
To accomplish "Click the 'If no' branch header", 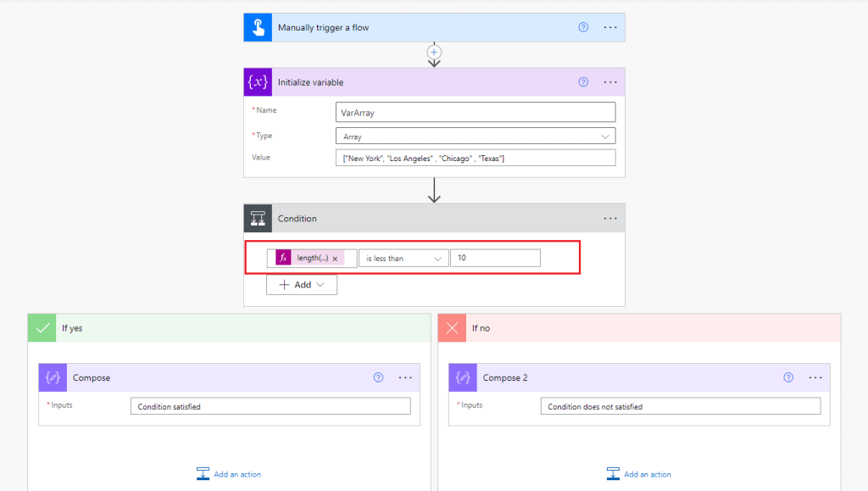I will coord(639,327).
